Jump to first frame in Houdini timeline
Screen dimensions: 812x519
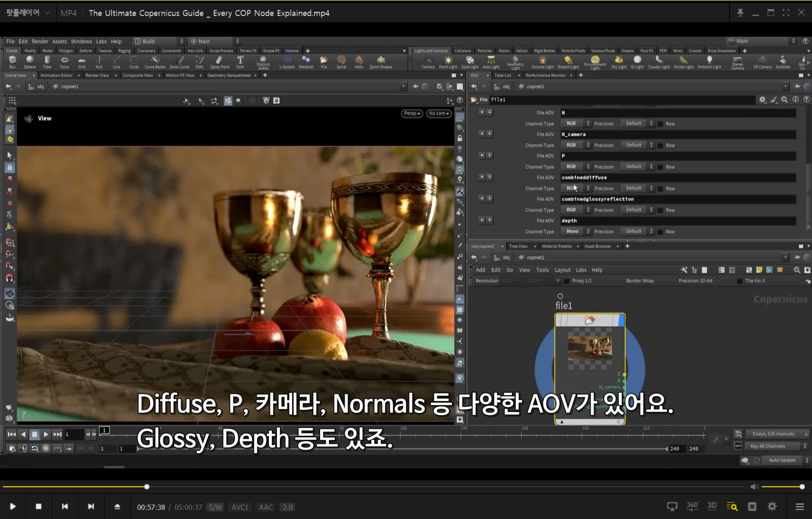pyautogui.click(x=12, y=434)
